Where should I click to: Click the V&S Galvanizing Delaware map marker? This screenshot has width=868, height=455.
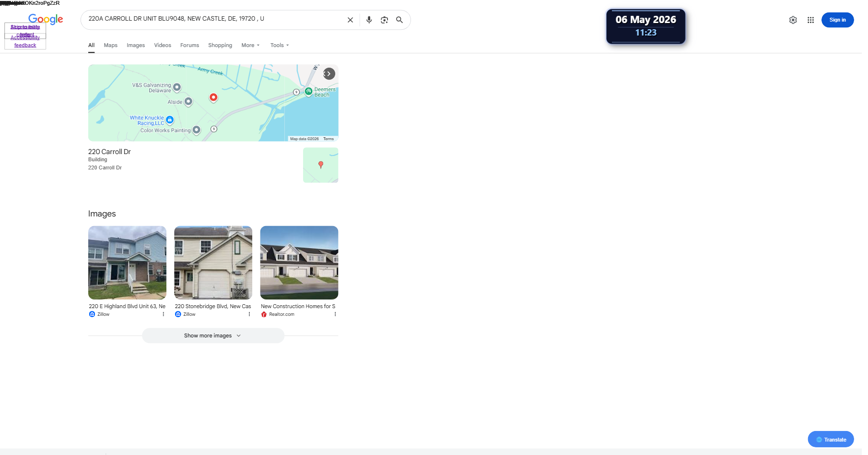pos(177,87)
